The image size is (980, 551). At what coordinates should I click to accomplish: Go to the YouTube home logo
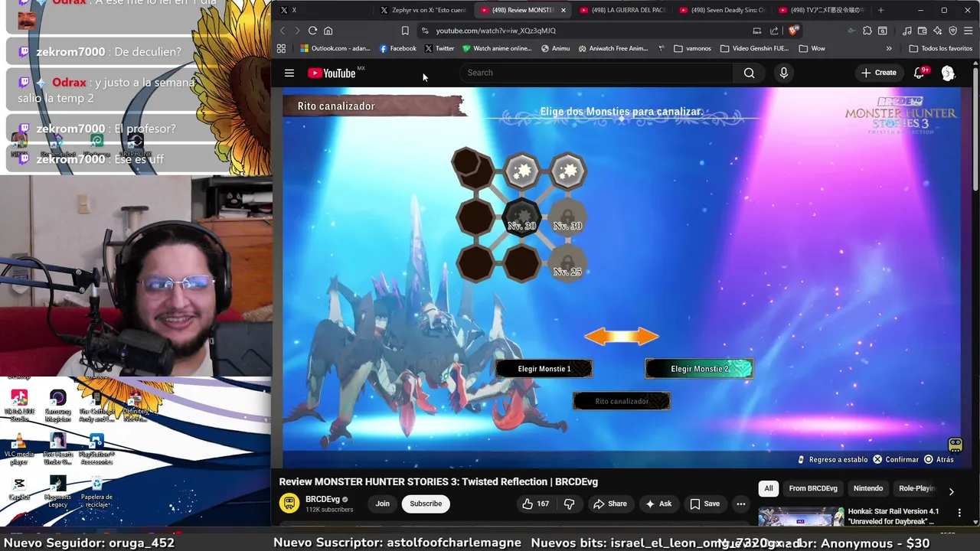coord(332,73)
